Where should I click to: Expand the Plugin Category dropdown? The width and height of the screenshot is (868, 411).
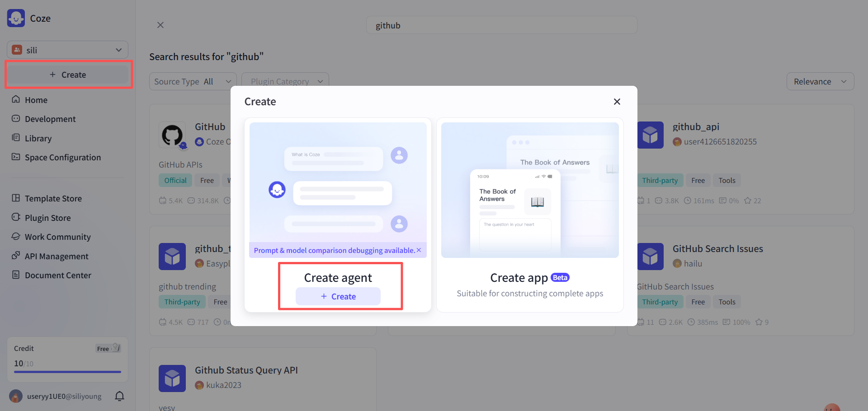click(285, 81)
